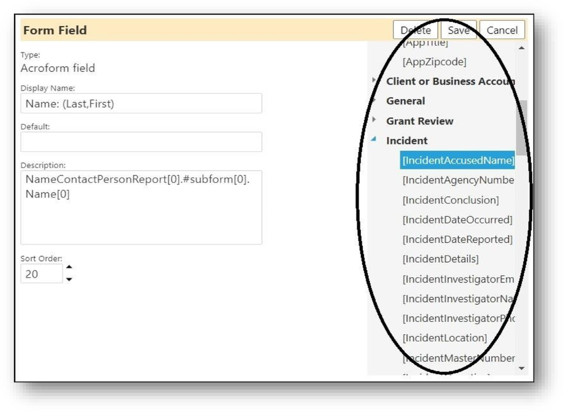This screenshot has height=412, width=564.
Task: Select [IncidentConclusion] in the field list
Action: (451, 200)
